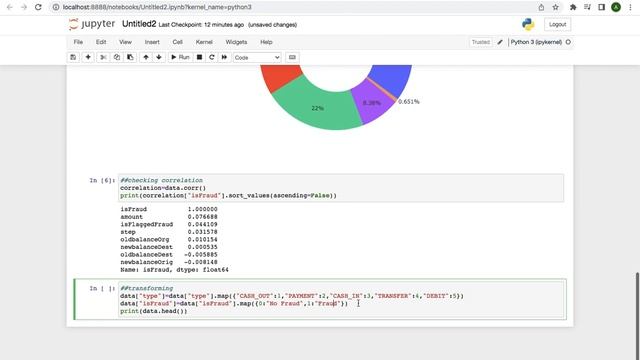Interrupt the kernel with stop icon

click(x=199, y=58)
